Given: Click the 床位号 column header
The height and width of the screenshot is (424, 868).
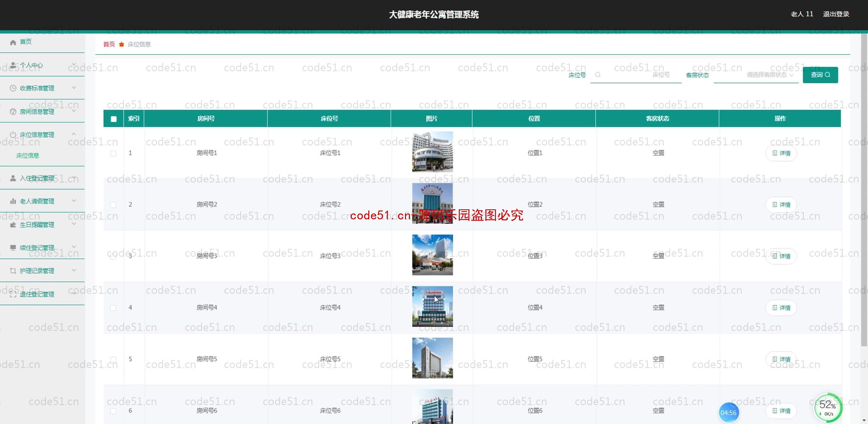Looking at the screenshot, I should tap(329, 119).
